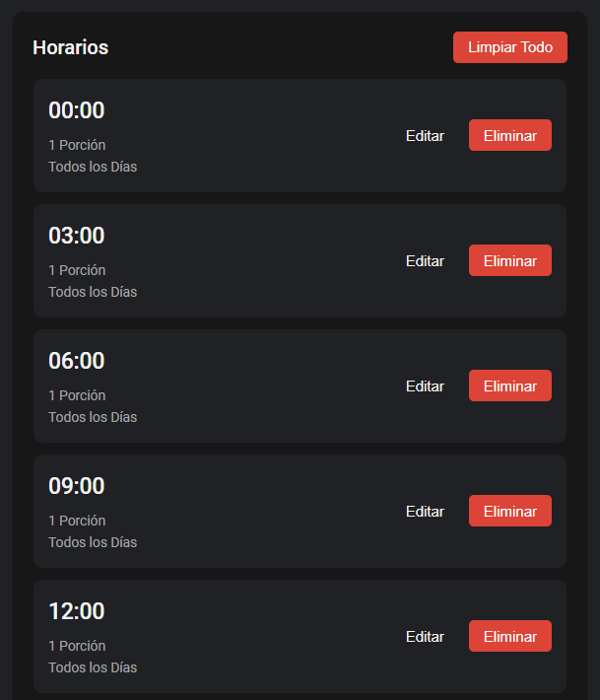Delete the 00:00 schedule
Viewport: 600px width, 700px height.
point(509,136)
